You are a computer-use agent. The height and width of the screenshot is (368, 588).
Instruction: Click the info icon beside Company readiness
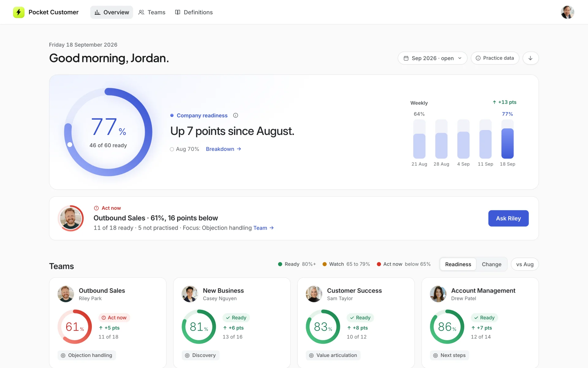click(x=236, y=115)
